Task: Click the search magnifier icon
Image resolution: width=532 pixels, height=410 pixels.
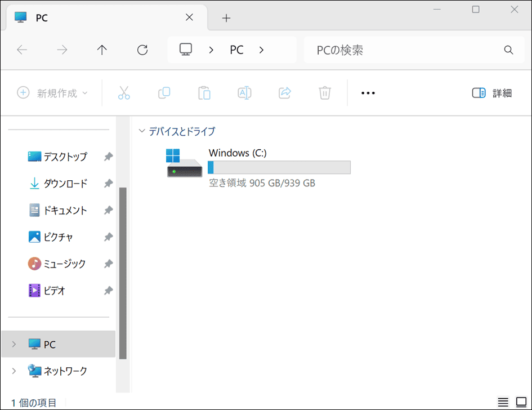Action: [508, 50]
